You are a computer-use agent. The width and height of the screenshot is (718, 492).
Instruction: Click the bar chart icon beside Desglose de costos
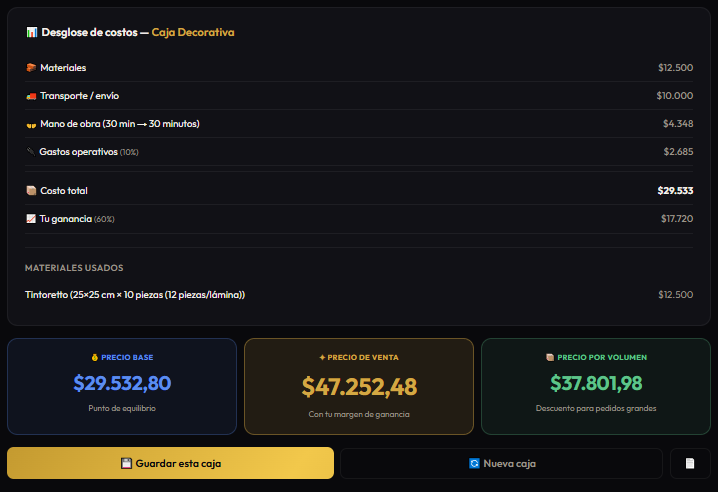coord(32,33)
